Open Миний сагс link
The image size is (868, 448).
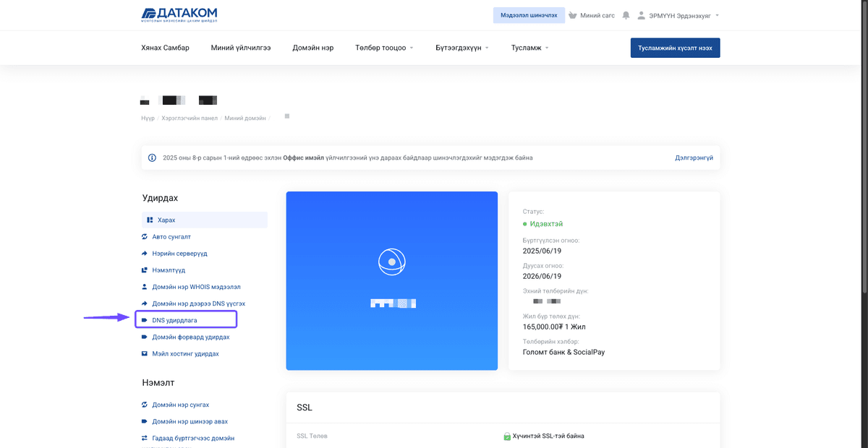click(x=597, y=15)
